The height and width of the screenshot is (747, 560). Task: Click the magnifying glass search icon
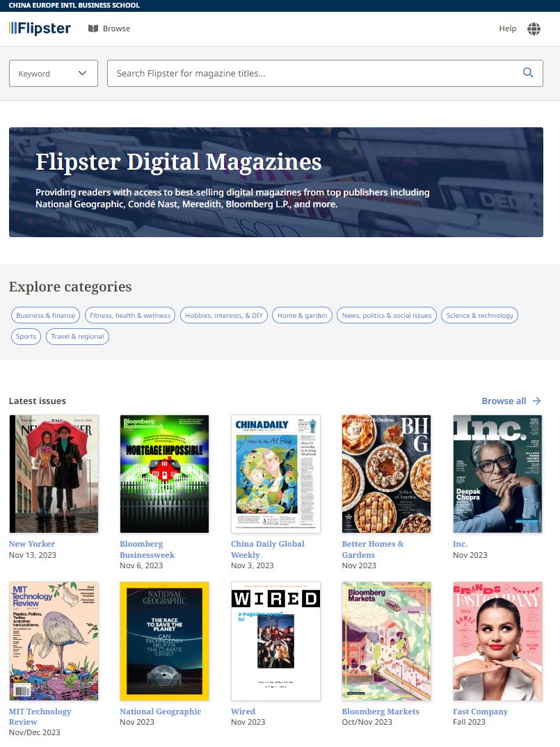[x=528, y=73]
